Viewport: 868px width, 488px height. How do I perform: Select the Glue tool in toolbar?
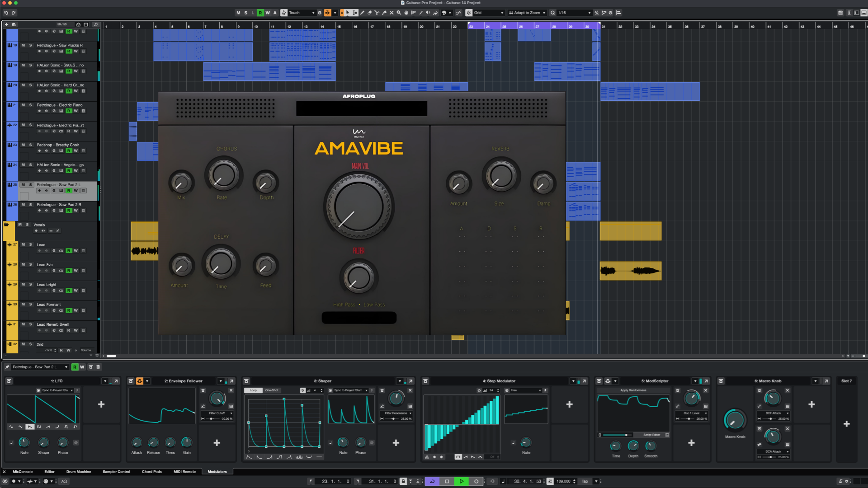(x=384, y=13)
